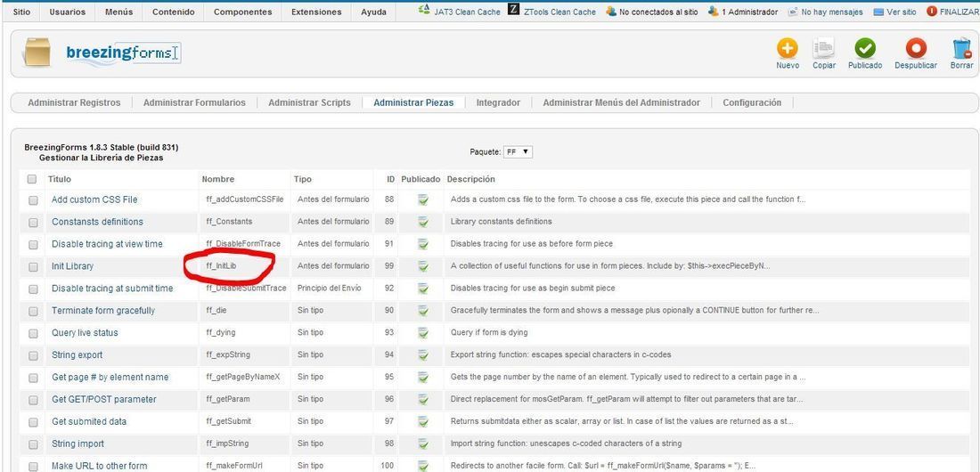The height and width of the screenshot is (472, 980).
Task: Switch to Administrar Formularios tab
Action: click(x=194, y=102)
